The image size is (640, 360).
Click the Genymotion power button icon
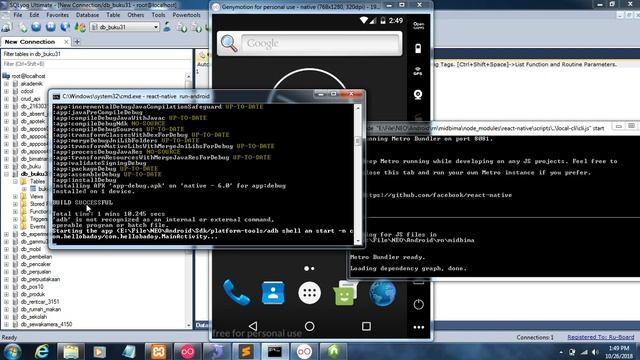pos(418,304)
